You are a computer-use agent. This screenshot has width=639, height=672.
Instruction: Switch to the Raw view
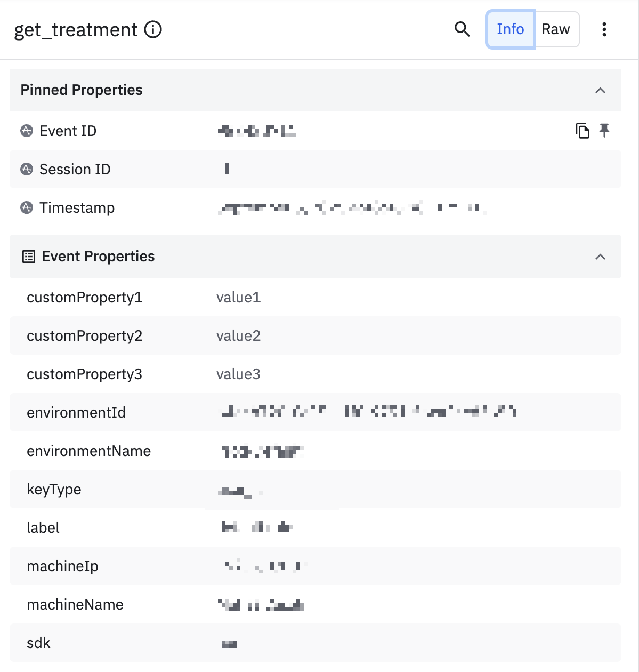coord(556,29)
